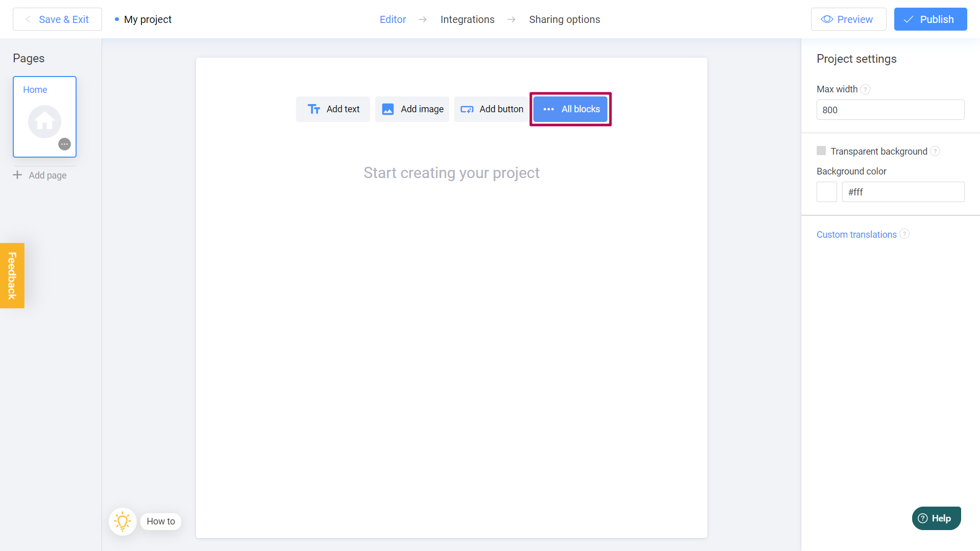
Task: Click the Max width input field
Action: click(891, 110)
